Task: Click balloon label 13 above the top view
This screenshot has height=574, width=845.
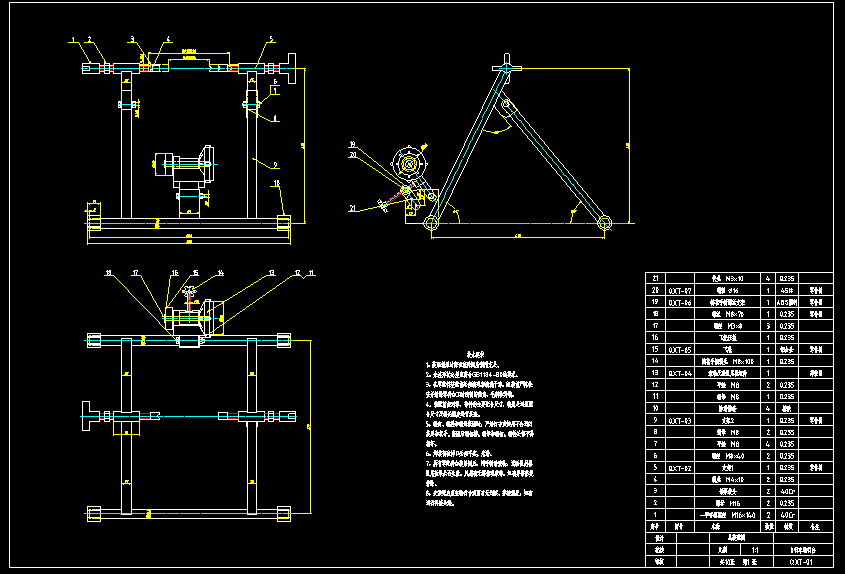Action: (272, 273)
